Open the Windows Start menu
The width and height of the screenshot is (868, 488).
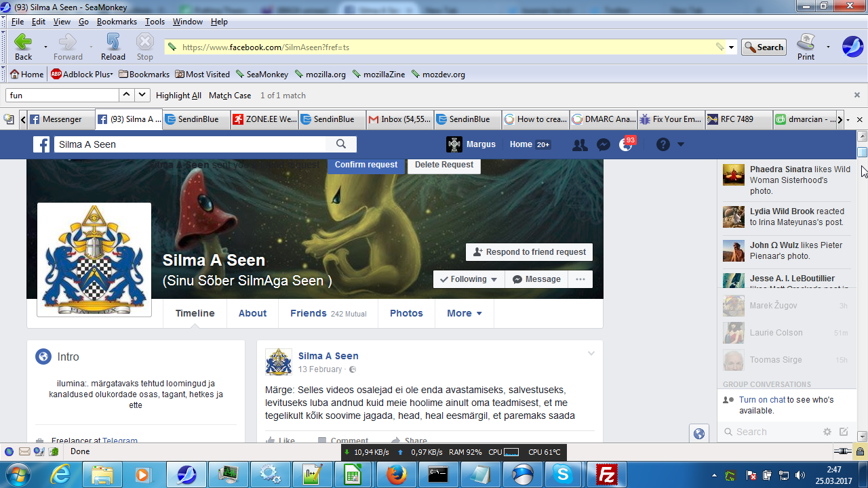[x=17, y=473]
